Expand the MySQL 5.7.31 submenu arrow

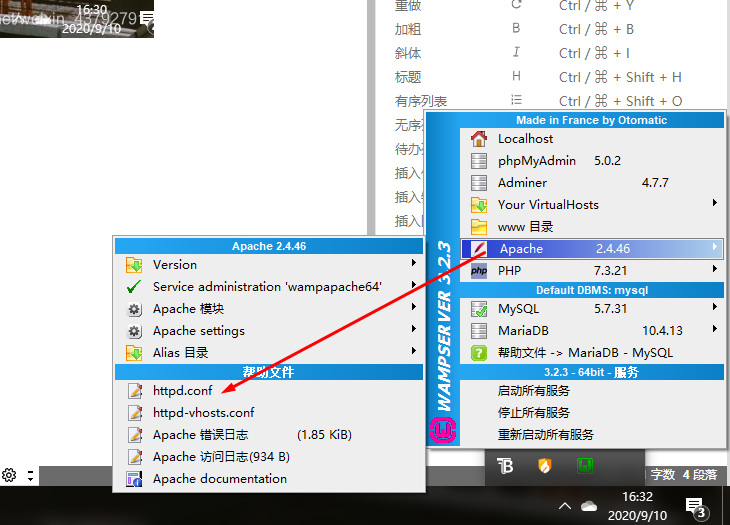715,307
